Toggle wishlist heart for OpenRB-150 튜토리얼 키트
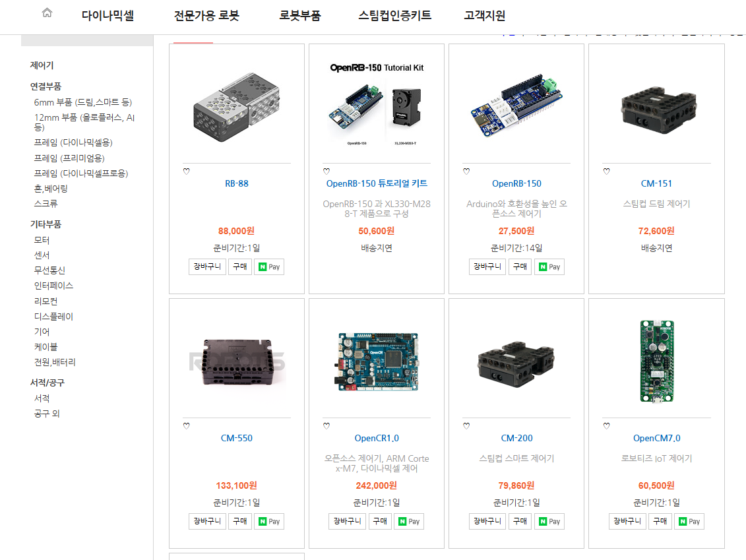 tap(326, 171)
